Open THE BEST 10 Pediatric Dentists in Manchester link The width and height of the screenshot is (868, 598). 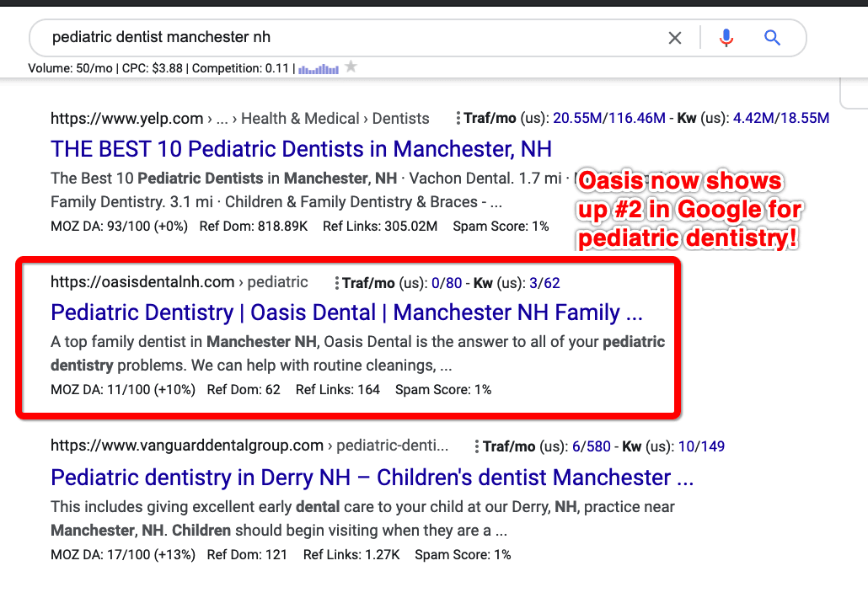(x=301, y=149)
